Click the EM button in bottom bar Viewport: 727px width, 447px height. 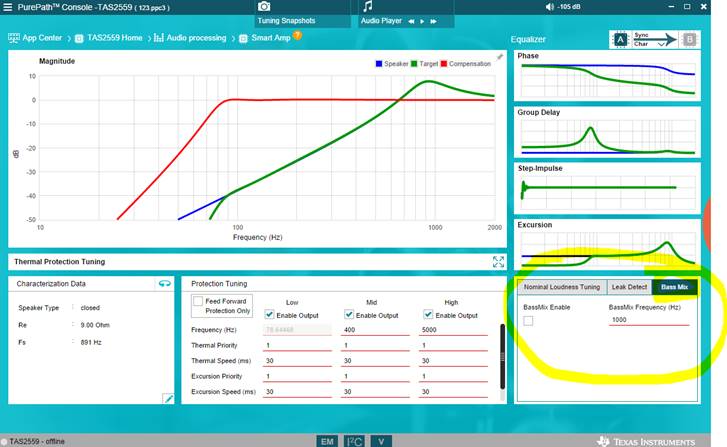click(327, 441)
